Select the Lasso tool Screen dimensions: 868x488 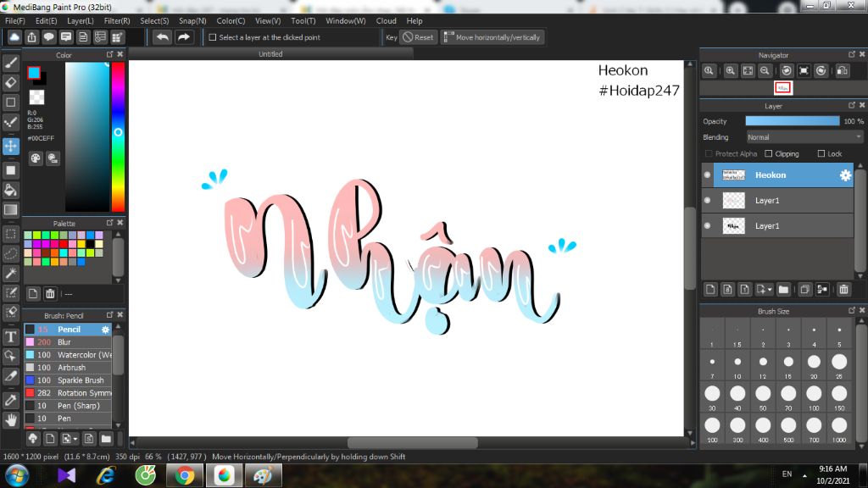pyautogui.click(x=10, y=253)
